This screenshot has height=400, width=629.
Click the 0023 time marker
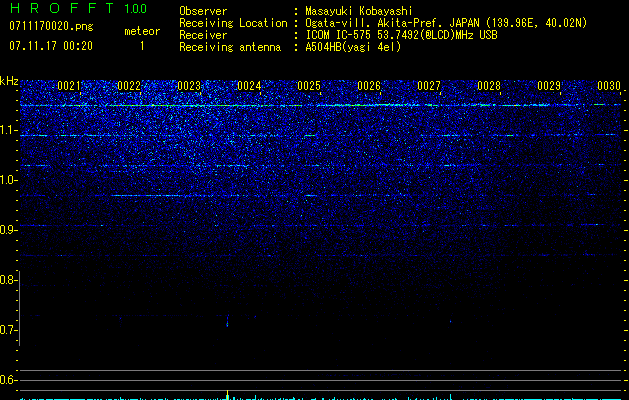[189, 86]
